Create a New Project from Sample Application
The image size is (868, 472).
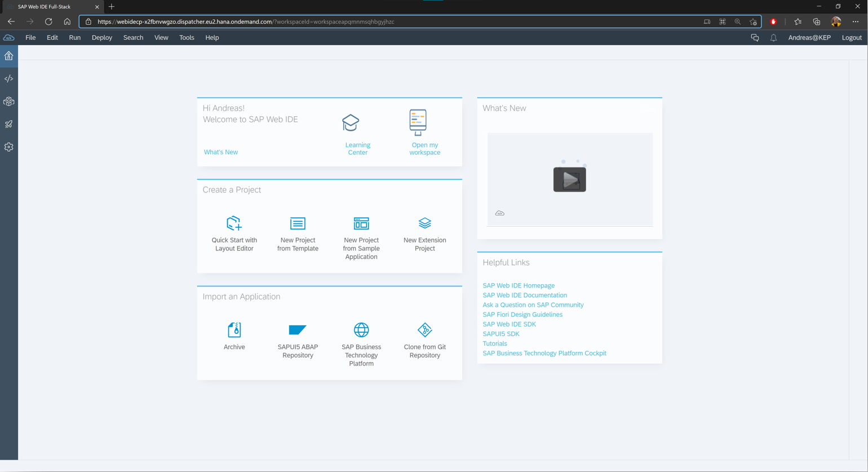(x=361, y=234)
